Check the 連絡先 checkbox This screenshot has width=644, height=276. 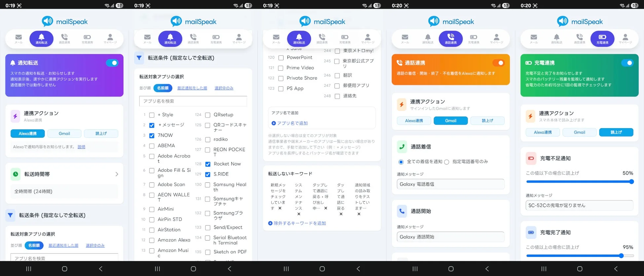point(337,96)
